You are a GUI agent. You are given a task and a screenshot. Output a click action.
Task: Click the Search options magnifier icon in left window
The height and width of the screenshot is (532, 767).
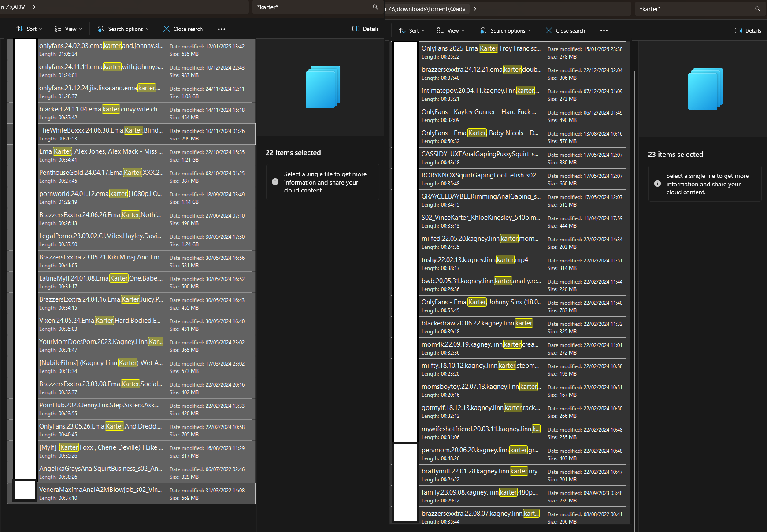(x=102, y=29)
